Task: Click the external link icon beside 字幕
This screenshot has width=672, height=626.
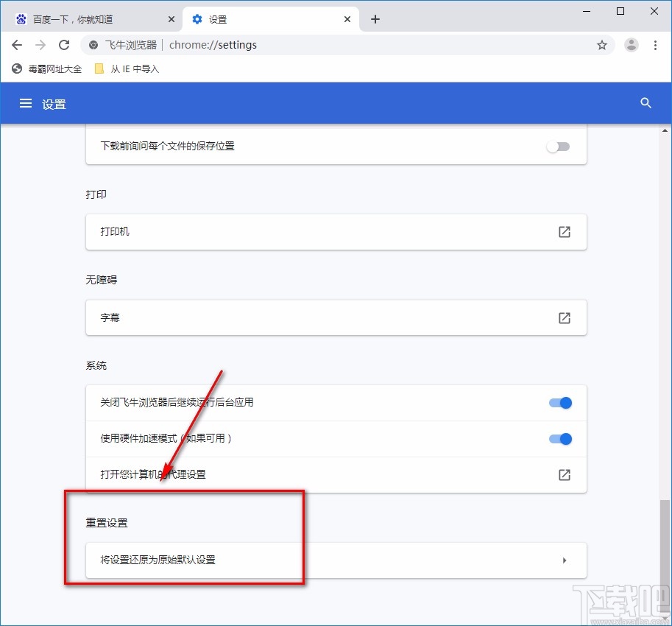Action: pos(564,317)
